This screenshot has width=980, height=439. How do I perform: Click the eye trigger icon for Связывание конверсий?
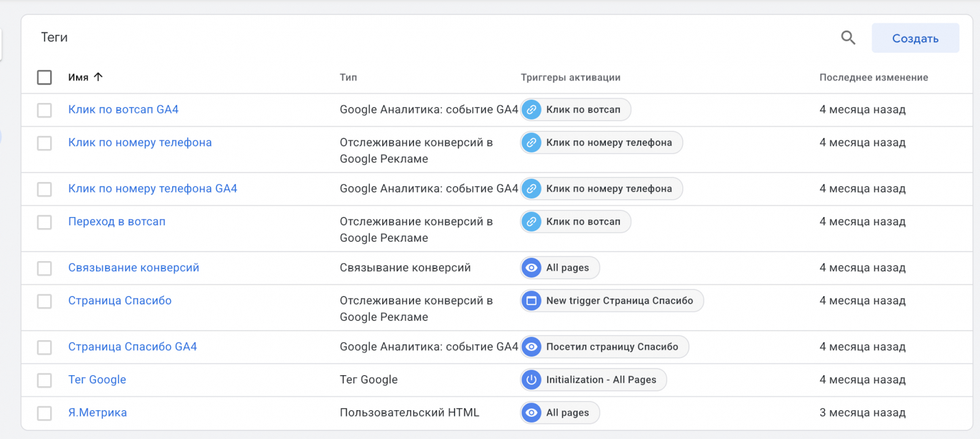(x=532, y=268)
